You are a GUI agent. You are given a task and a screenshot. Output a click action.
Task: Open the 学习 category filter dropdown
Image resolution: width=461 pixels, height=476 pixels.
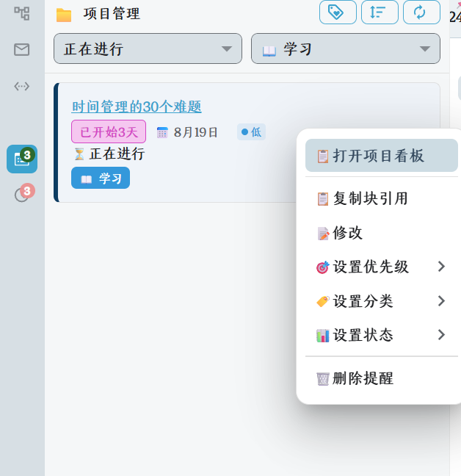click(346, 48)
